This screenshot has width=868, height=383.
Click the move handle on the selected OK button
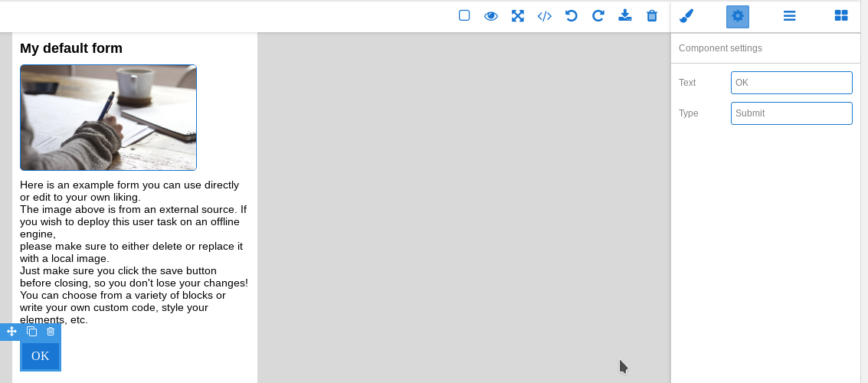(11, 332)
